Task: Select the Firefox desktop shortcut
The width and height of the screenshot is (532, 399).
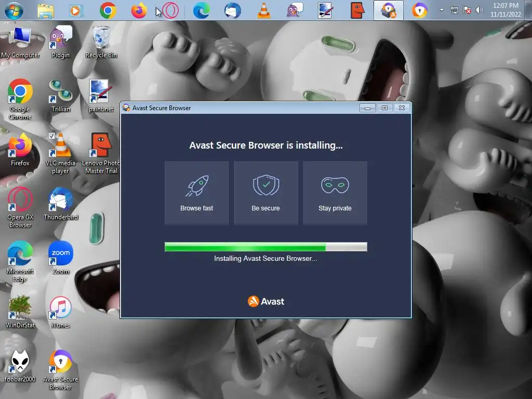Action: pyautogui.click(x=20, y=149)
